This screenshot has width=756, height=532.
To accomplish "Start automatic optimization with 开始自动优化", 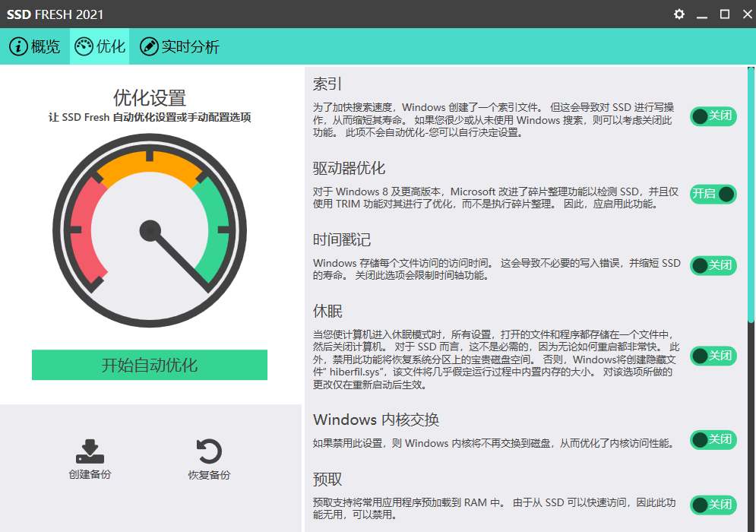I will [x=150, y=365].
